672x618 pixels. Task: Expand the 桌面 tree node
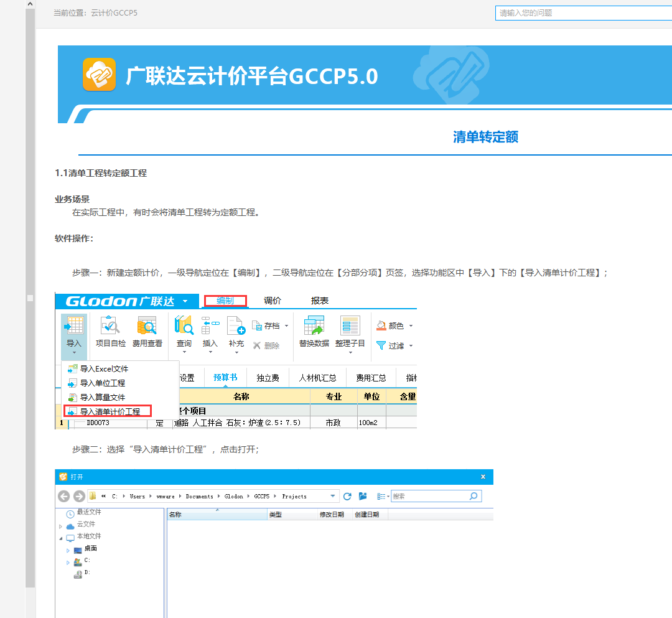68,551
